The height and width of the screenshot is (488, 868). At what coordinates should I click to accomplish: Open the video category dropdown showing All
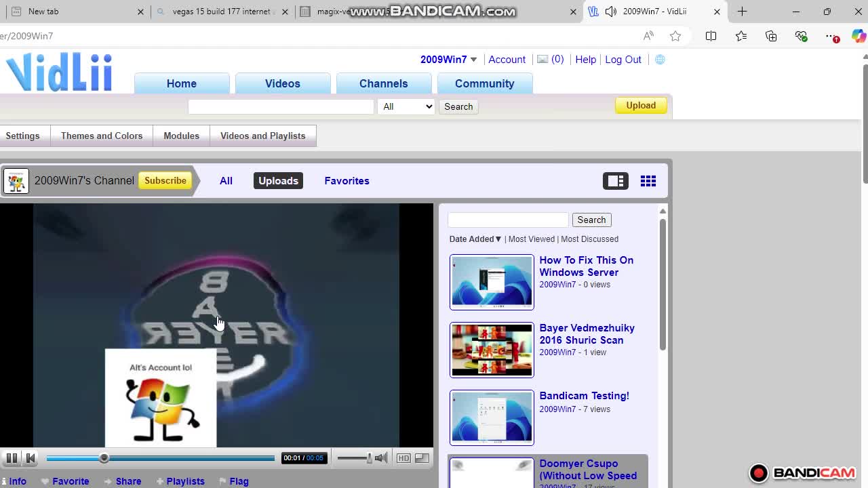pyautogui.click(x=406, y=106)
